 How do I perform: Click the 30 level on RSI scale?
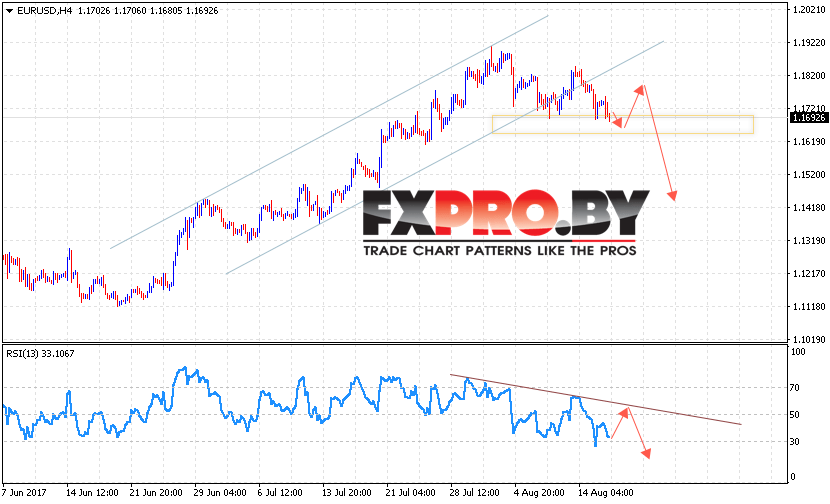point(795,442)
